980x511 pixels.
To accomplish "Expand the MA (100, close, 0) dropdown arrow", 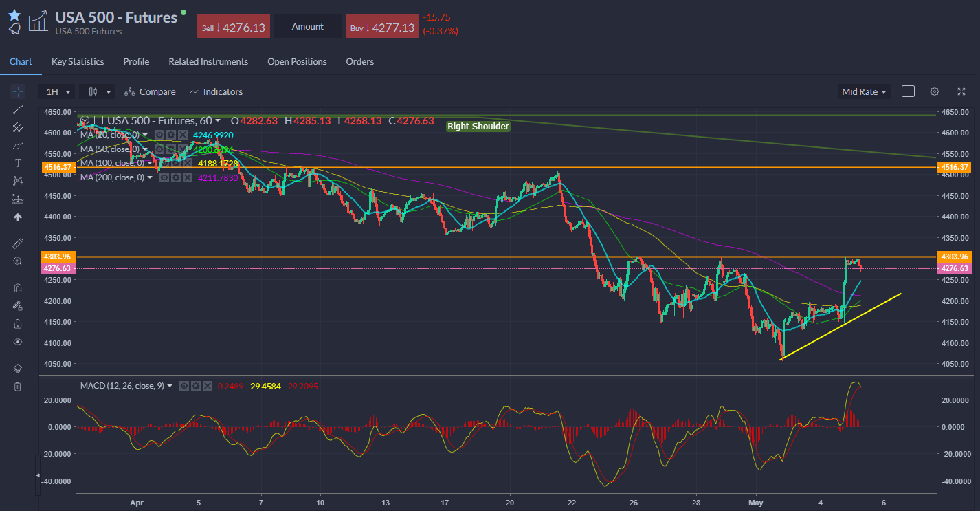I will [x=150, y=163].
